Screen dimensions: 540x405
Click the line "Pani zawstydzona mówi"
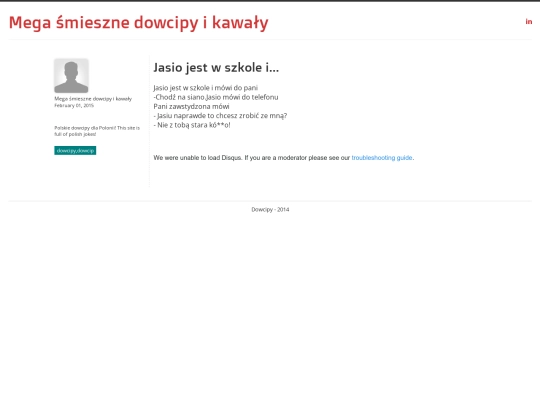pos(191,106)
